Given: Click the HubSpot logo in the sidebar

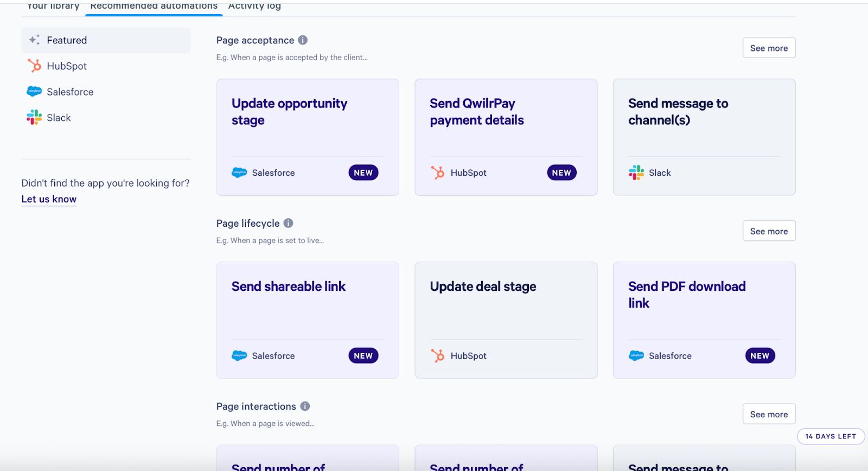Looking at the screenshot, I should (34, 66).
